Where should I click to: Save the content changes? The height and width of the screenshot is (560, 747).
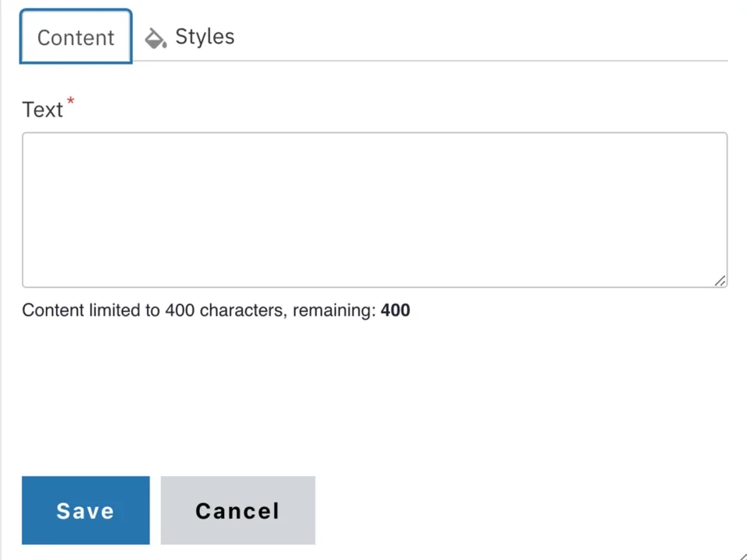click(x=85, y=510)
